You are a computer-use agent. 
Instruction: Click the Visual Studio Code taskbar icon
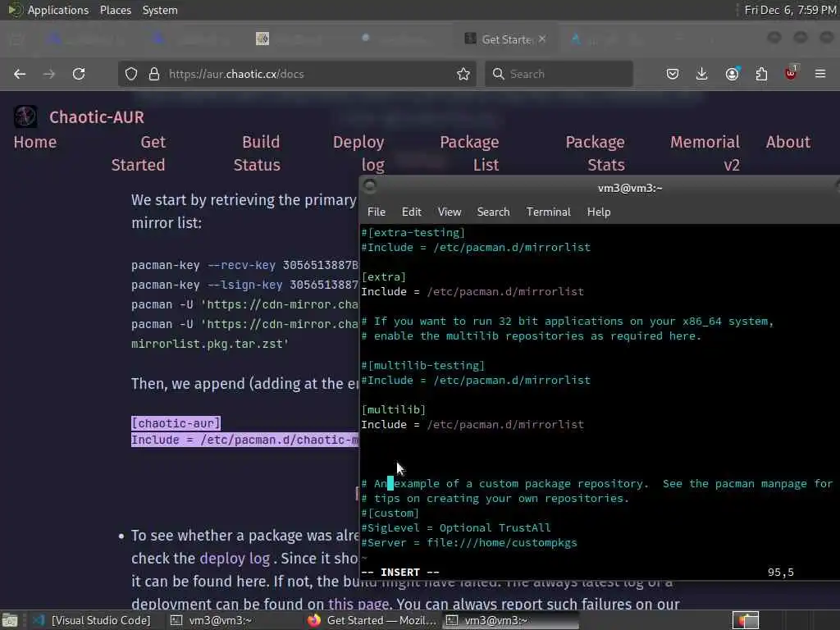(39, 620)
